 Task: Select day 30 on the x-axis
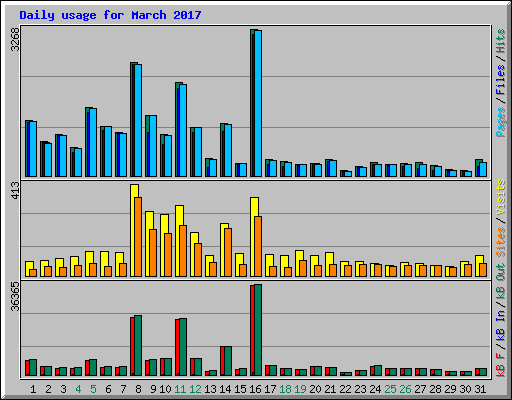point(465,389)
